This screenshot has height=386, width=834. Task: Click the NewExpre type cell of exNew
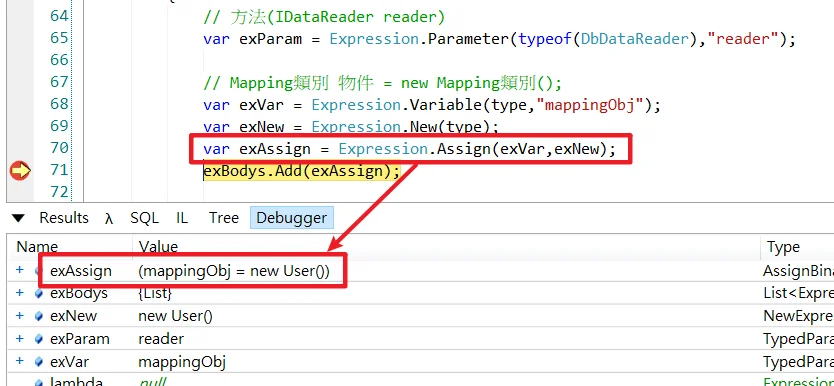798,316
